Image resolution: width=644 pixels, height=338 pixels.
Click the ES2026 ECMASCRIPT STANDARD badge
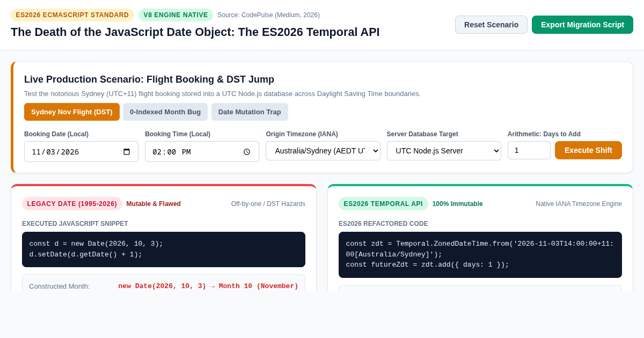coord(72,15)
